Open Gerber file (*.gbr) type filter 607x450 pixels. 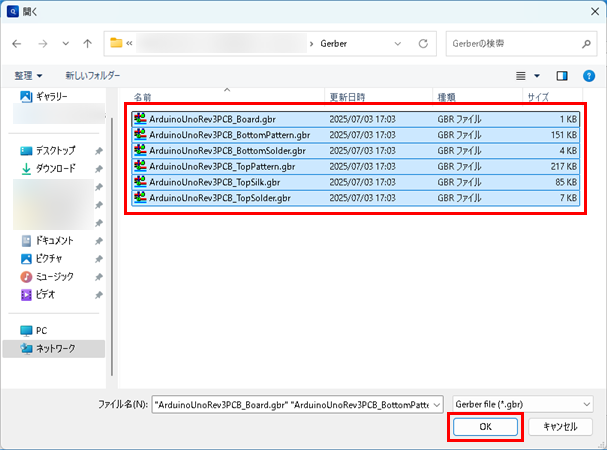pyautogui.click(x=523, y=405)
